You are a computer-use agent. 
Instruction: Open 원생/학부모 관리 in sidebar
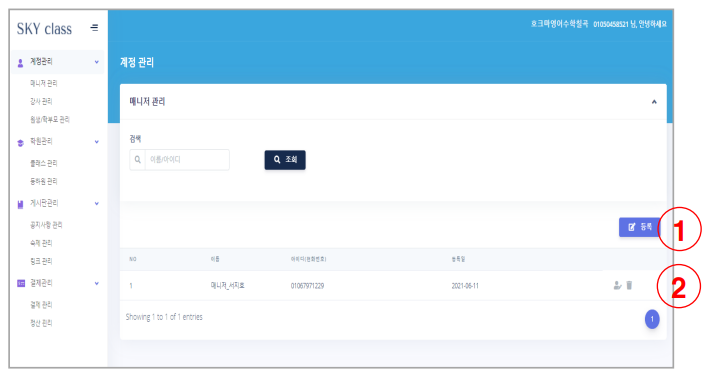click(x=50, y=119)
